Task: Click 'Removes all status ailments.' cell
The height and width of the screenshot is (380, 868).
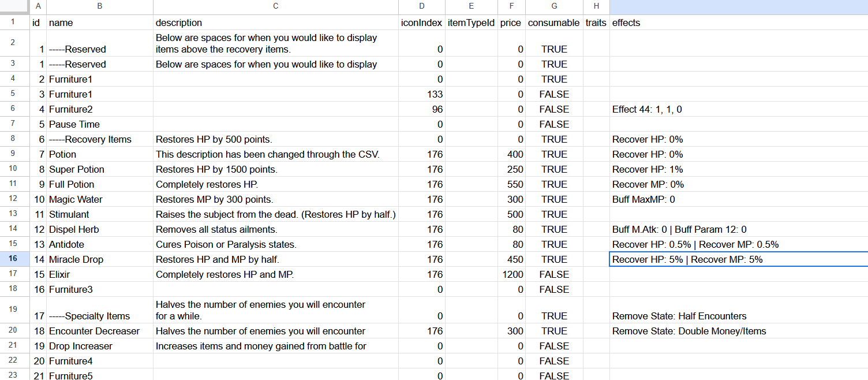Action: 276,229
